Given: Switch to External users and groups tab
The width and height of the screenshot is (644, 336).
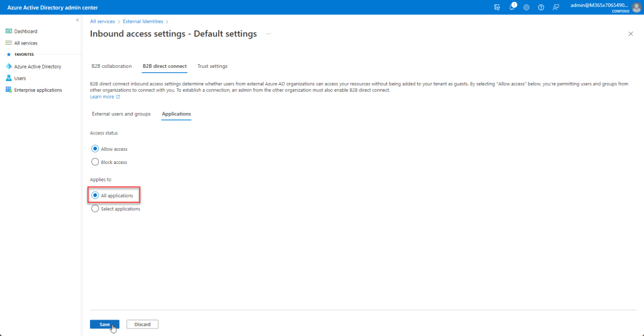Looking at the screenshot, I should 121,114.
